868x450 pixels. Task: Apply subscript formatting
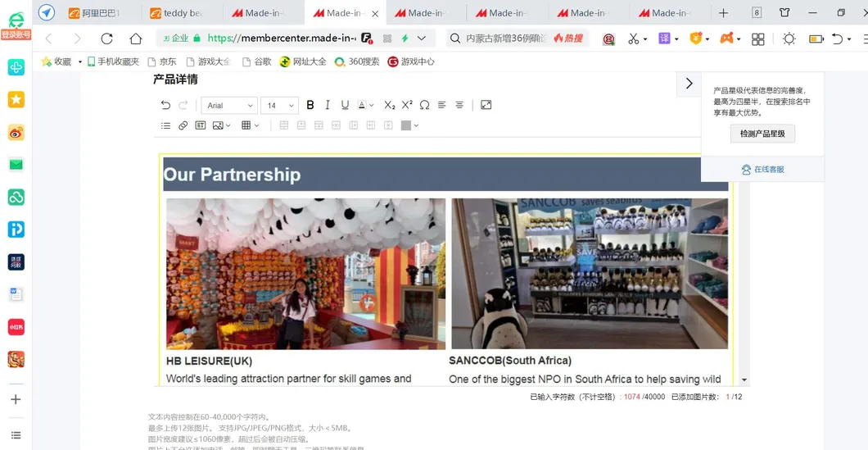point(390,105)
